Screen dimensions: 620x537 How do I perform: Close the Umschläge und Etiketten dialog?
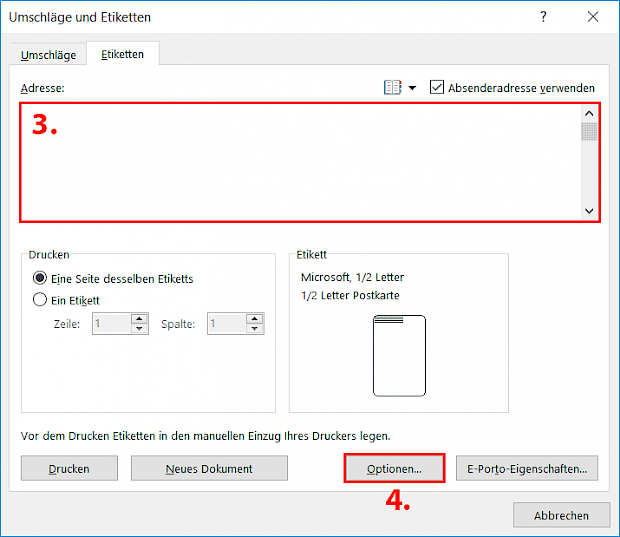tap(593, 17)
